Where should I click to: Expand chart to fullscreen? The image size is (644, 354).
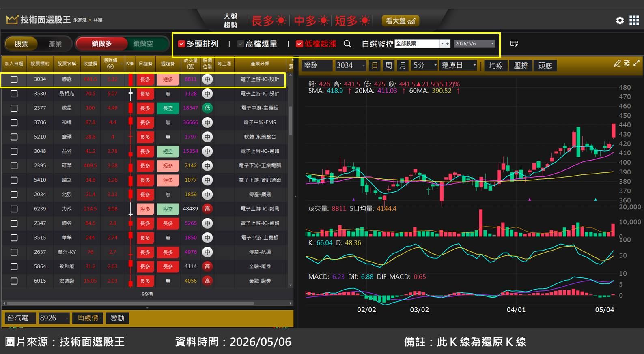click(636, 63)
